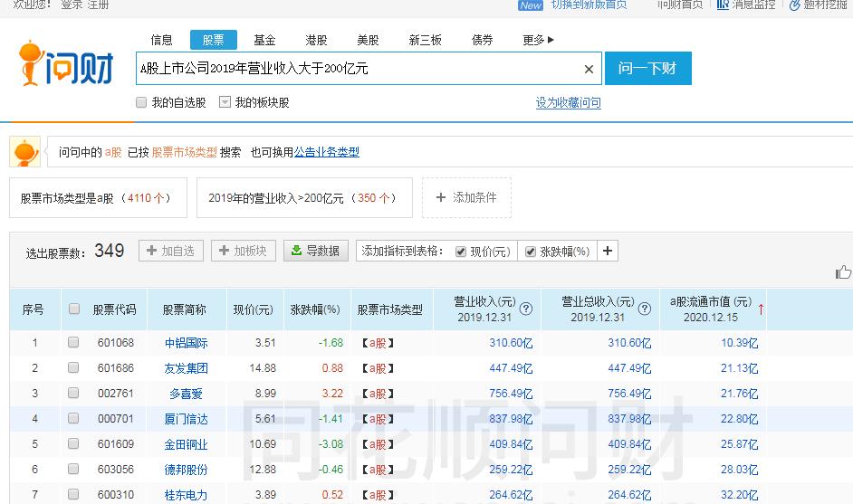Open the 公告业务类型 link
The width and height of the screenshot is (853, 504).
[327, 152]
